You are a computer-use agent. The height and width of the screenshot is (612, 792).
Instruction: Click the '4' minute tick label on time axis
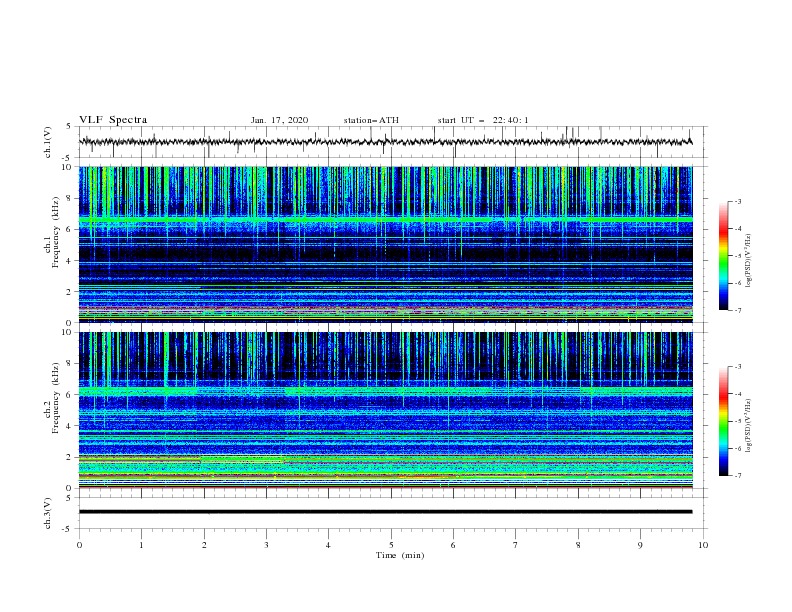pyautogui.click(x=329, y=545)
